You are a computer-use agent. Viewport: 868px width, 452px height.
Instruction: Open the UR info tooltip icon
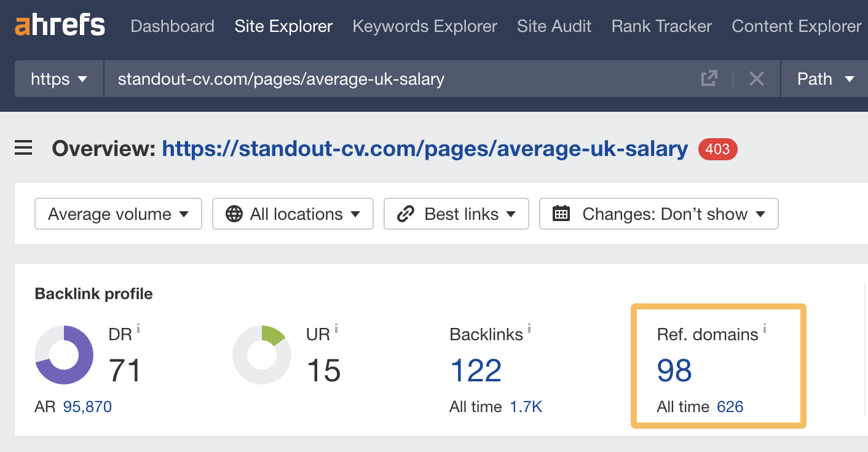coord(336,328)
